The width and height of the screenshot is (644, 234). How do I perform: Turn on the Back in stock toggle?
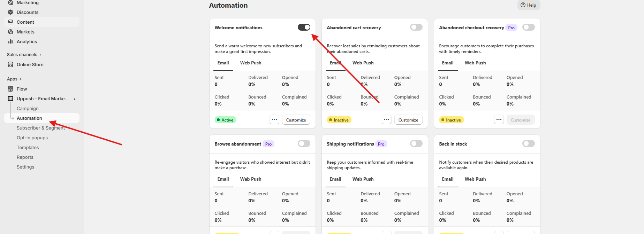(x=528, y=143)
